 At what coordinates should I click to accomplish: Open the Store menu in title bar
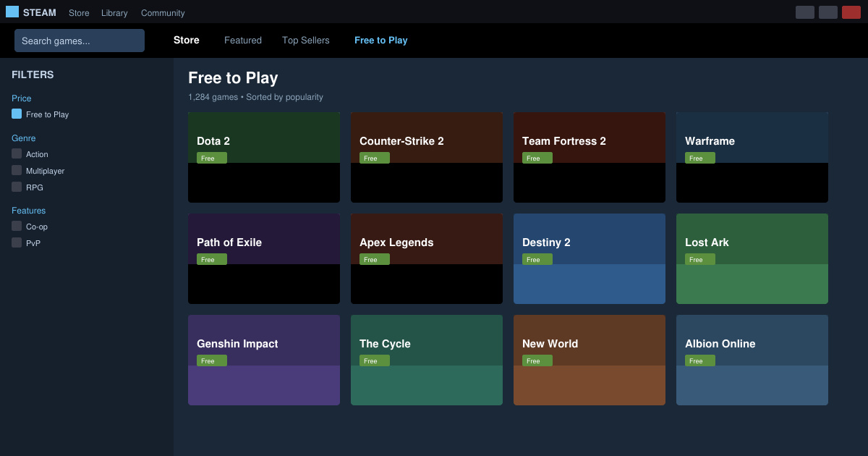point(79,13)
